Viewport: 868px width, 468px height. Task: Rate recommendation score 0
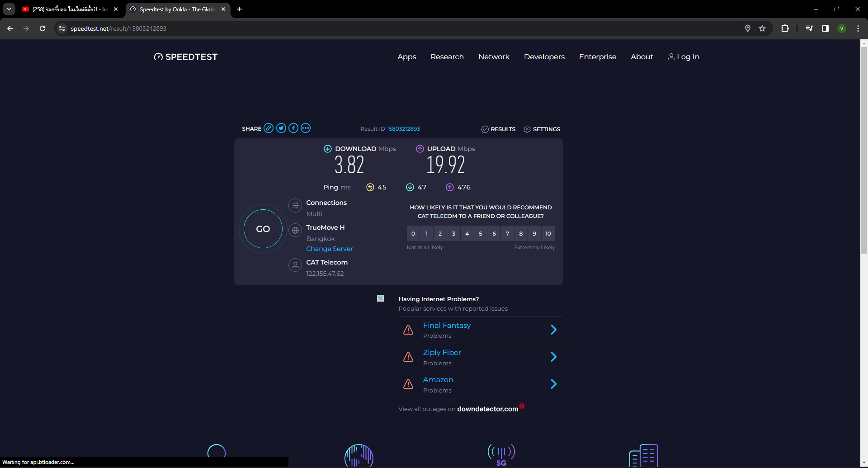tap(413, 234)
